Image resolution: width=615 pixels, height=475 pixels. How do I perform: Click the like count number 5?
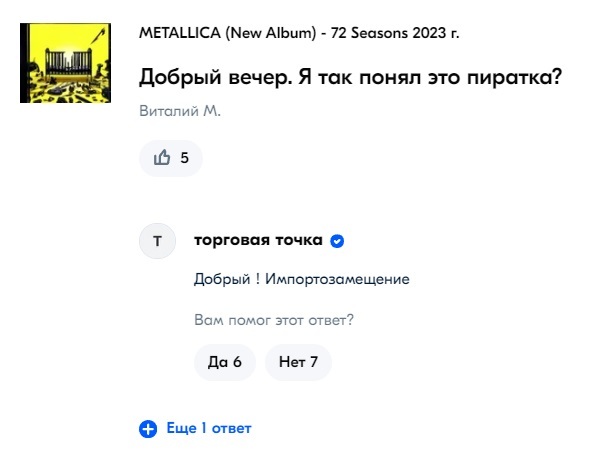(184, 158)
